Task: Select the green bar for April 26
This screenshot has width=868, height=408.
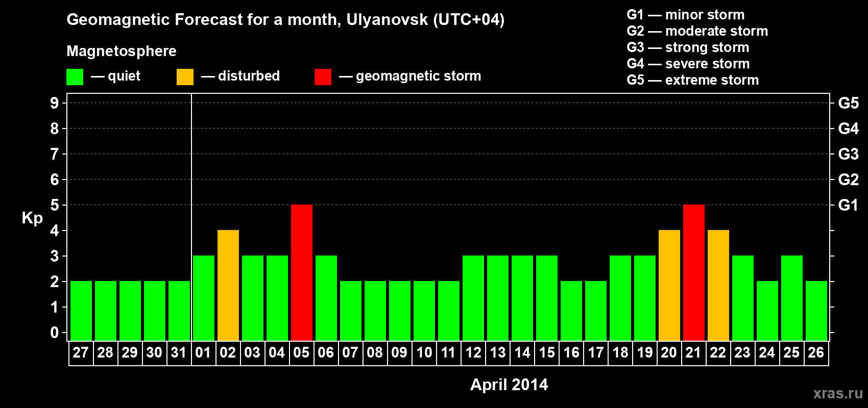Action: coord(816,311)
